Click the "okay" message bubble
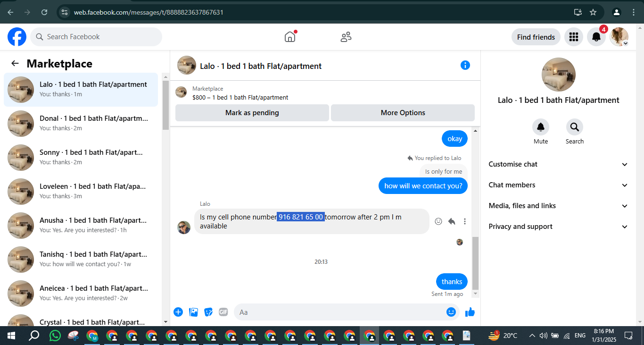The image size is (644, 345). click(455, 139)
